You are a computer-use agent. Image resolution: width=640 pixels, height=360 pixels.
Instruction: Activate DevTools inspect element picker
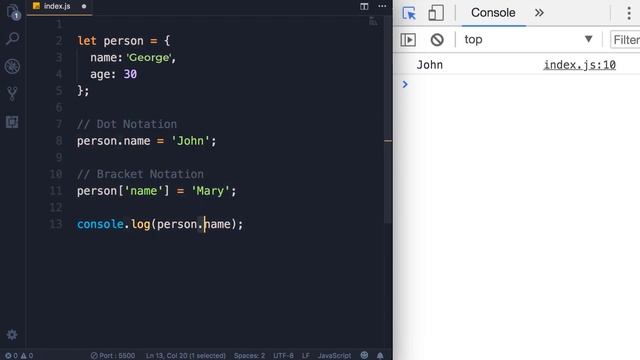click(x=409, y=13)
